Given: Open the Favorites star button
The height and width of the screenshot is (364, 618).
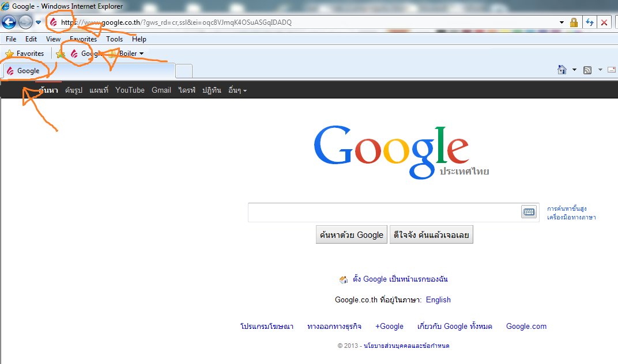Looking at the screenshot, I should [24, 54].
